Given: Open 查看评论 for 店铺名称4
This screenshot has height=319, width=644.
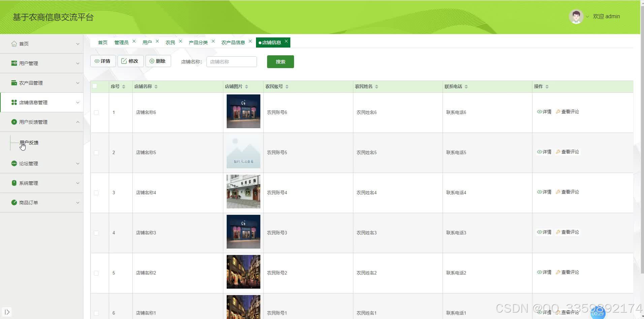Looking at the screenshot, I should tap(568, 192).
